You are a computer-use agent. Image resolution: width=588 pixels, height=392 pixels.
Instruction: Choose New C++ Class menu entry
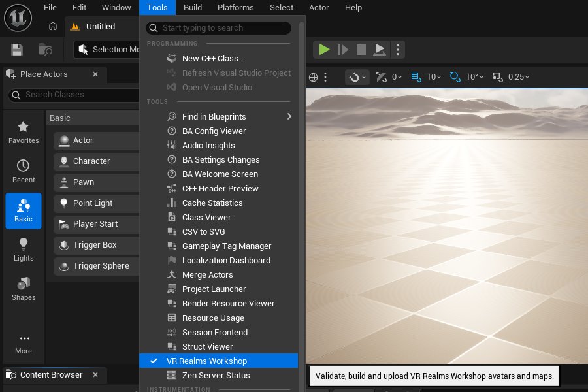pyautogui.click(x=219, y=59)
